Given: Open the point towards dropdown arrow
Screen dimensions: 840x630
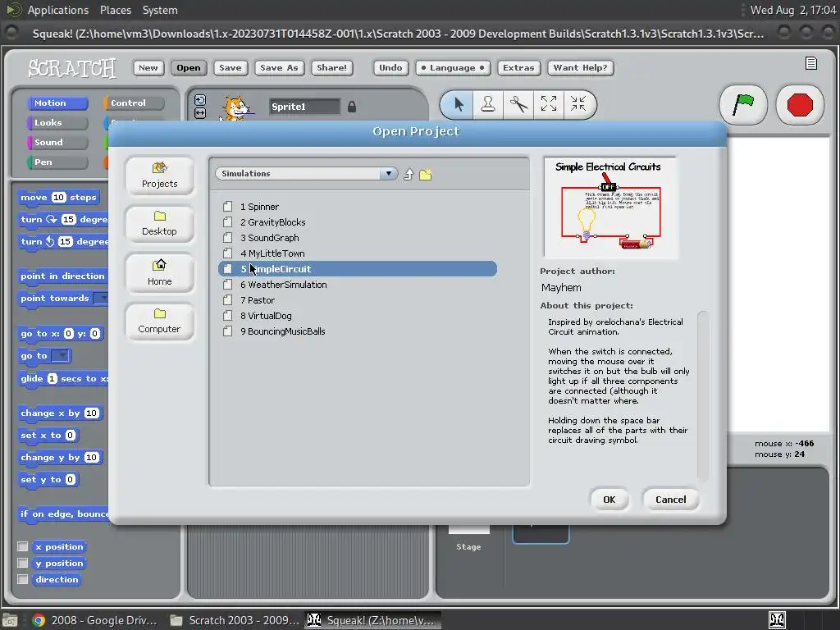Looking at the screenshot, I should click(102, 299).
